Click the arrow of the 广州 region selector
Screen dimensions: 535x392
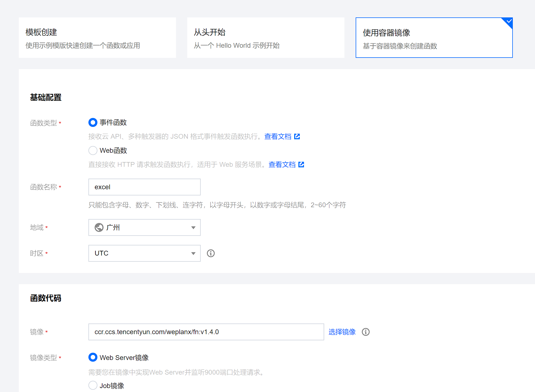tap(193, 227)
